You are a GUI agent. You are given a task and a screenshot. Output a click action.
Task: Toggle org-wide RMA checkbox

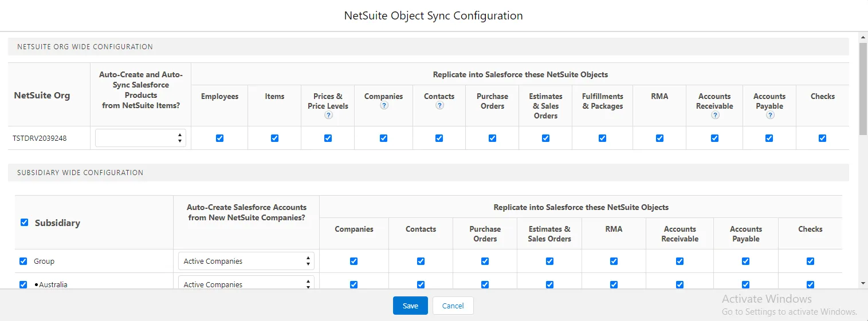(x=659, y=138)
